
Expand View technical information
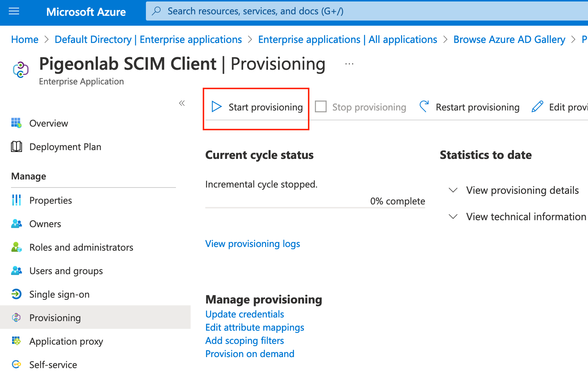(x=517, y=217)
